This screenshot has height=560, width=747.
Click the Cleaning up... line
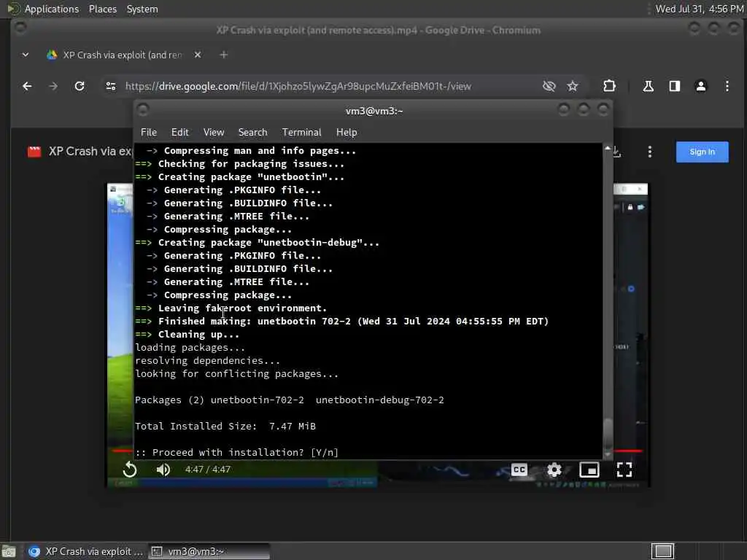pyautogui.click(x=187, y=334)
